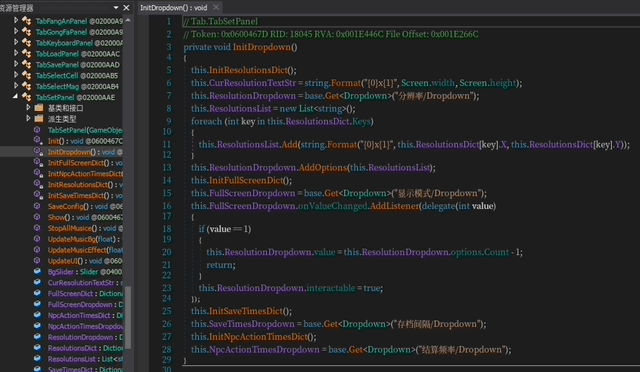The width and height of the screenshot is (640, 372).
Task: Click the InitDropdown() method icon in tree
Action: 38,151
